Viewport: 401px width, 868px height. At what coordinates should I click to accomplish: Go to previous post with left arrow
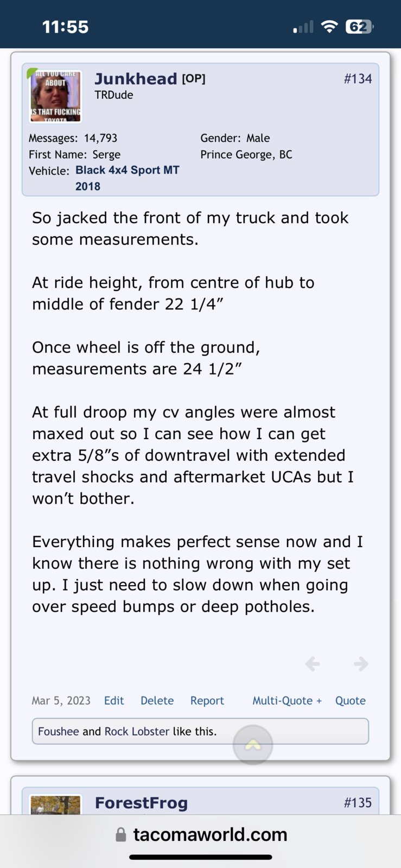tap(313, 663)
